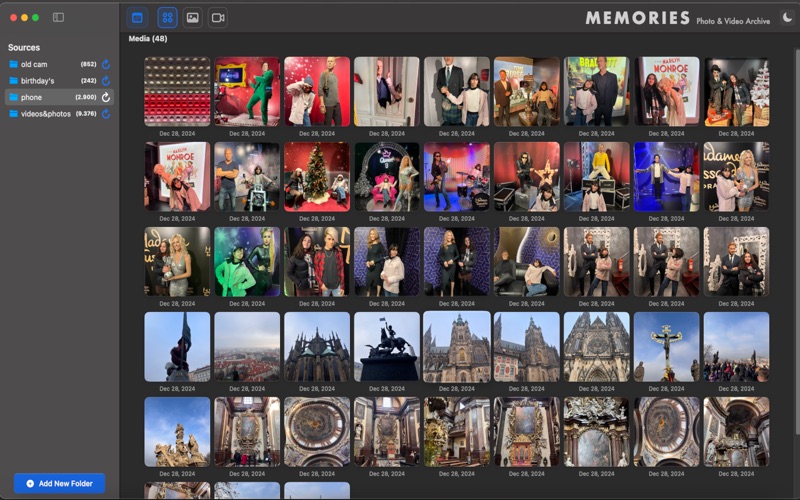Open the flag against sky photo
The width and height of the screenshot is (800, 500).
pyautogui.click(x=177, y=347)
